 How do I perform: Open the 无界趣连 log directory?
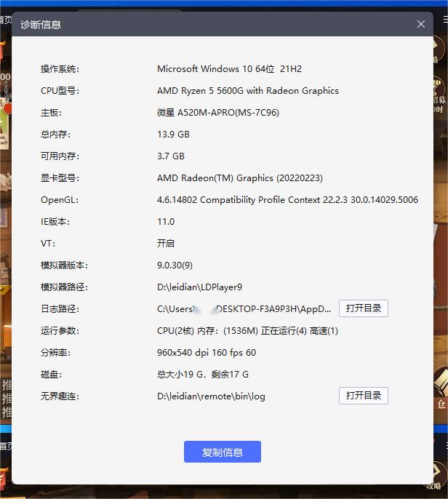coord(363,396)
